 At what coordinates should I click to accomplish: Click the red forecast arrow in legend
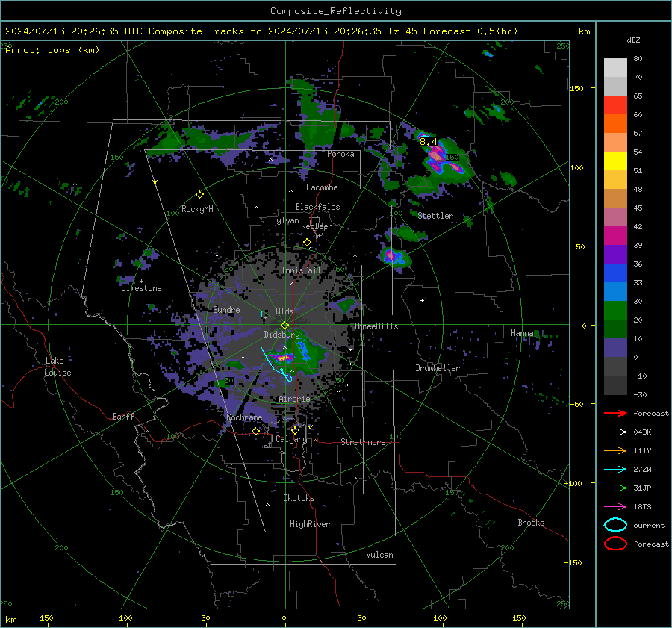point(615,413)
